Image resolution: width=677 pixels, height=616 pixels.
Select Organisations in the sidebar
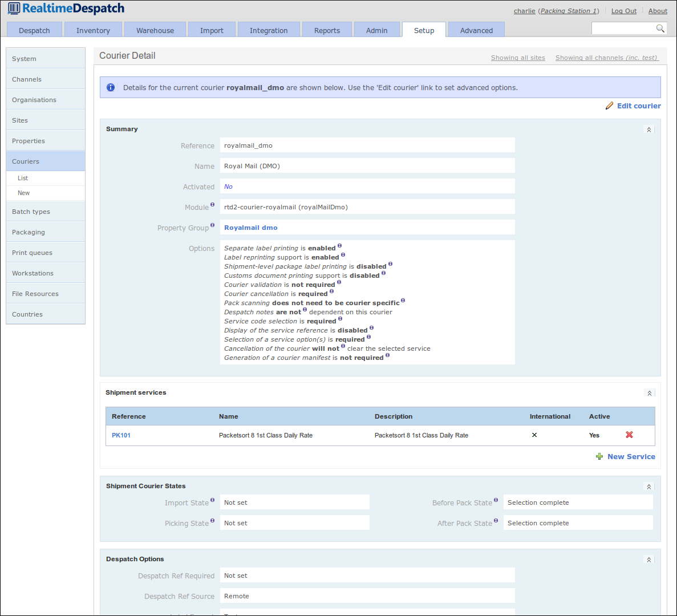point(46,100)
